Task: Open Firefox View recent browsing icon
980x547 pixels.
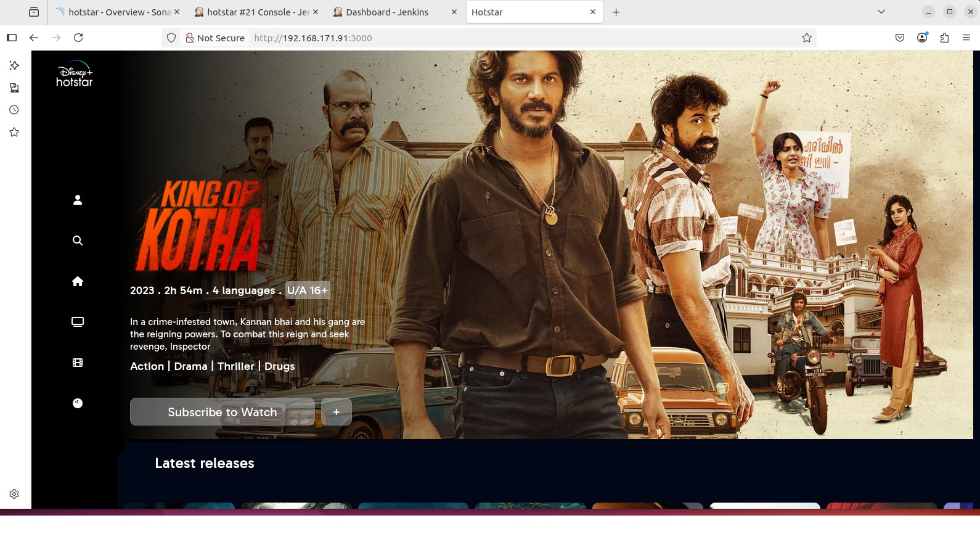Action: 34,12
